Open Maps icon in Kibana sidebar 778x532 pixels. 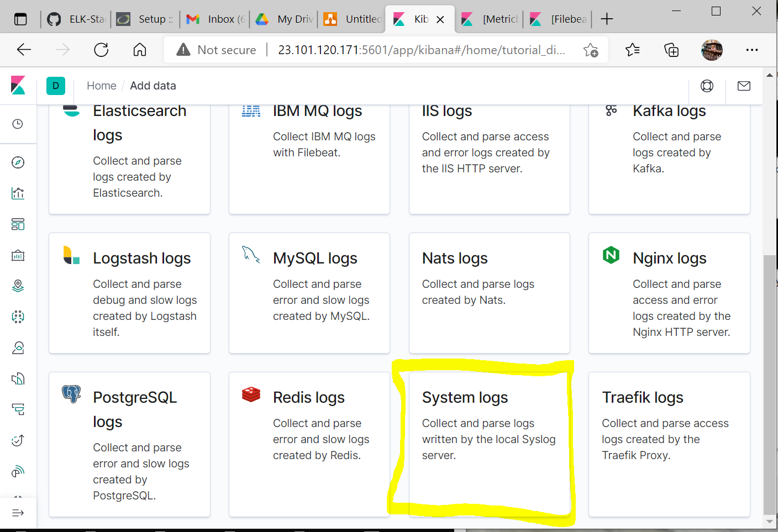click(18, 286)
